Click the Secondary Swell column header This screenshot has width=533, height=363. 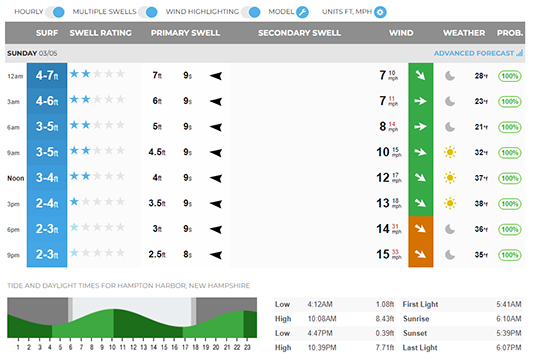299,33
